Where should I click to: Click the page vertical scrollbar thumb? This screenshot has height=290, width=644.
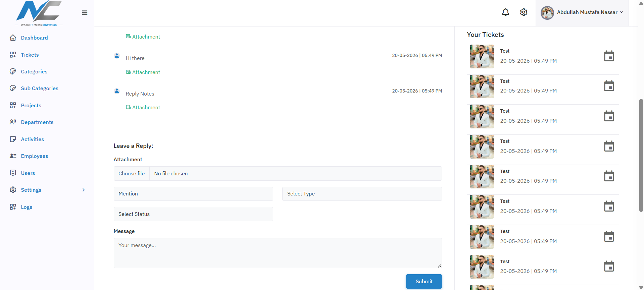point(641,155)
